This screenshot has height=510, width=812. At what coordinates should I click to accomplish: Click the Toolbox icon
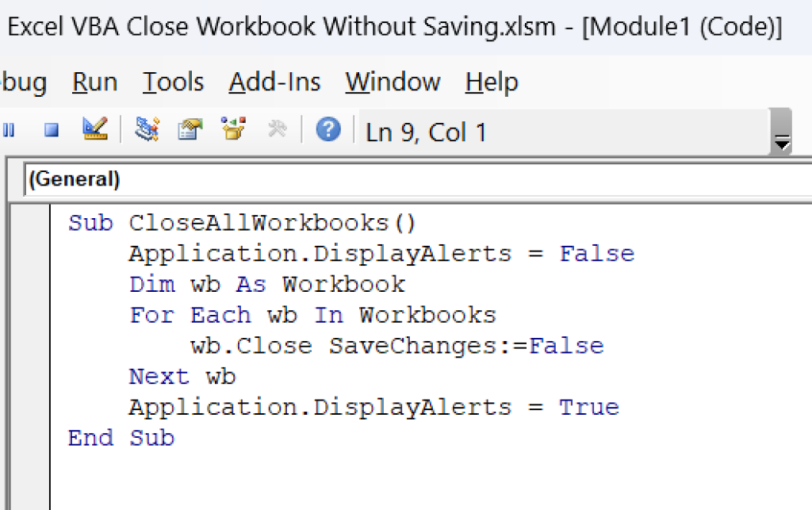[x=277, y=128]
